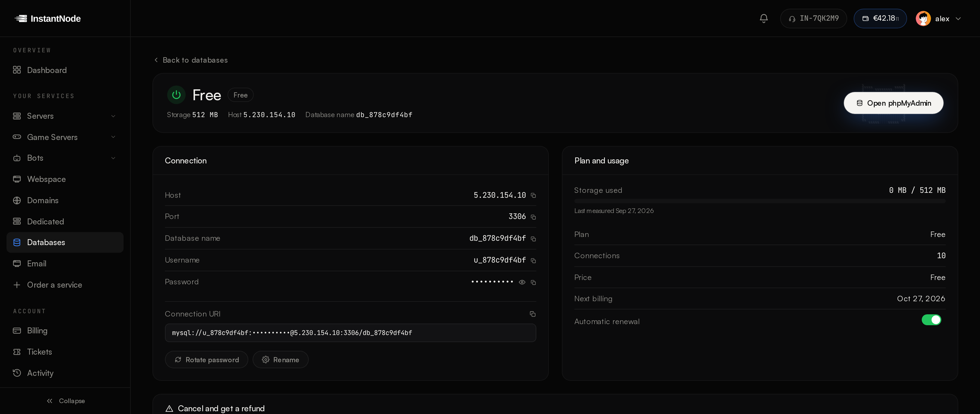
Task: Go back to databases
Action: (191, 60)
